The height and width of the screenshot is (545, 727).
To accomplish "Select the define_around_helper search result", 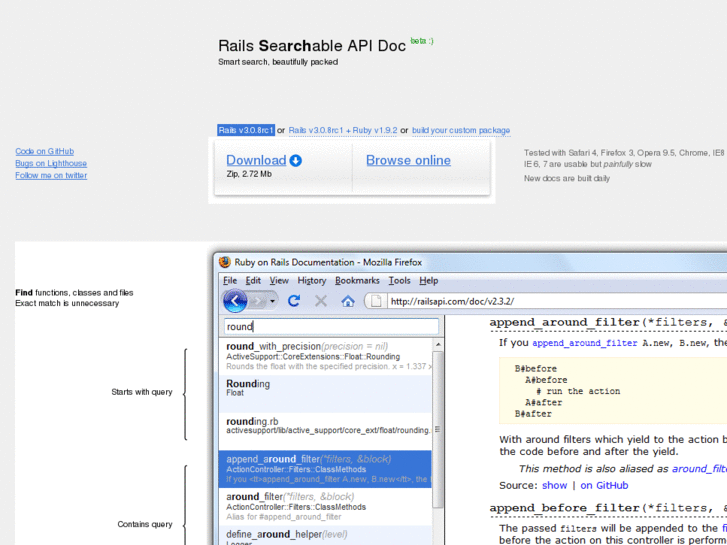I will pyautogui.click(x=325, y=535).
